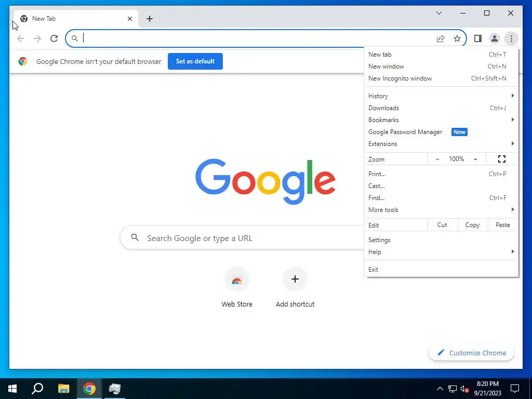Open Windows taskbar search
This screenshot has height=399, width=532.
pos(37,389)
